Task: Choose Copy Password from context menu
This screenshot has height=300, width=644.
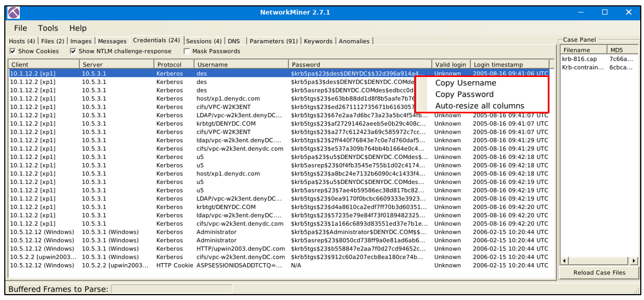Action: pos(464,94)
